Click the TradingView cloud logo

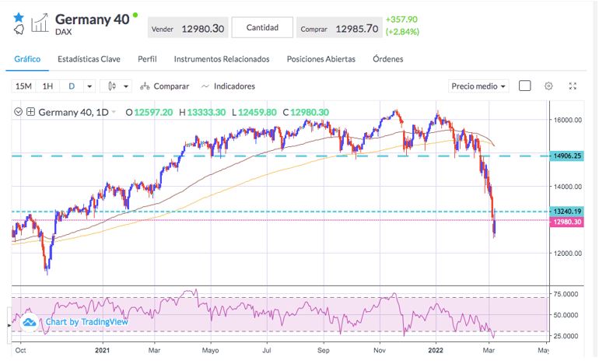[29, 322]
